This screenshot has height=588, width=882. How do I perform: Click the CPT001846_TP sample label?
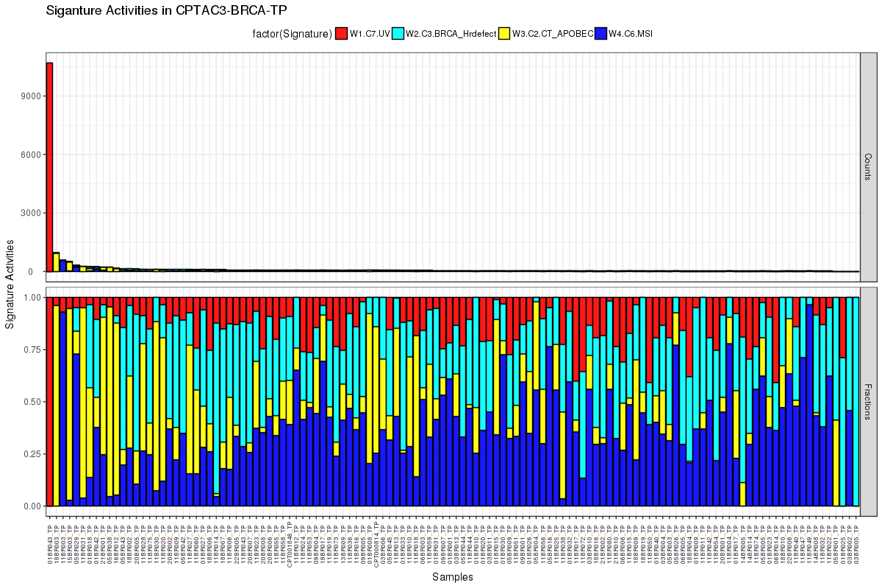[290, 544]
